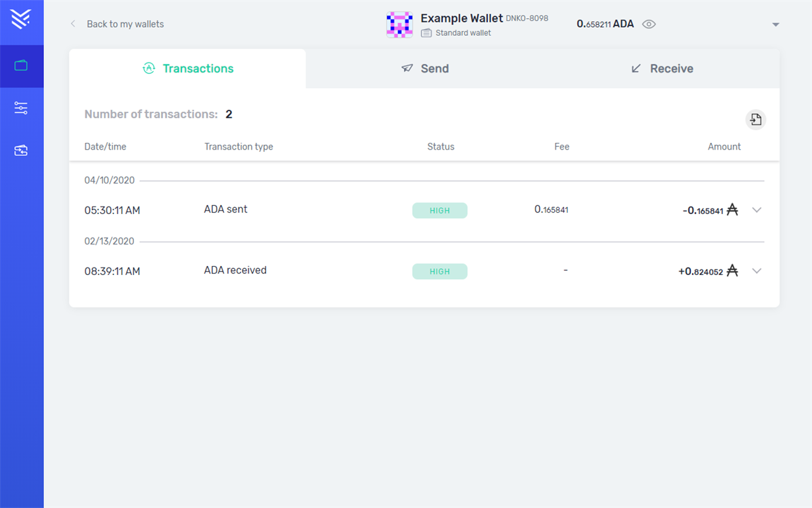Export transactions to file icon

pyautogui.click(x=756, y=120)
